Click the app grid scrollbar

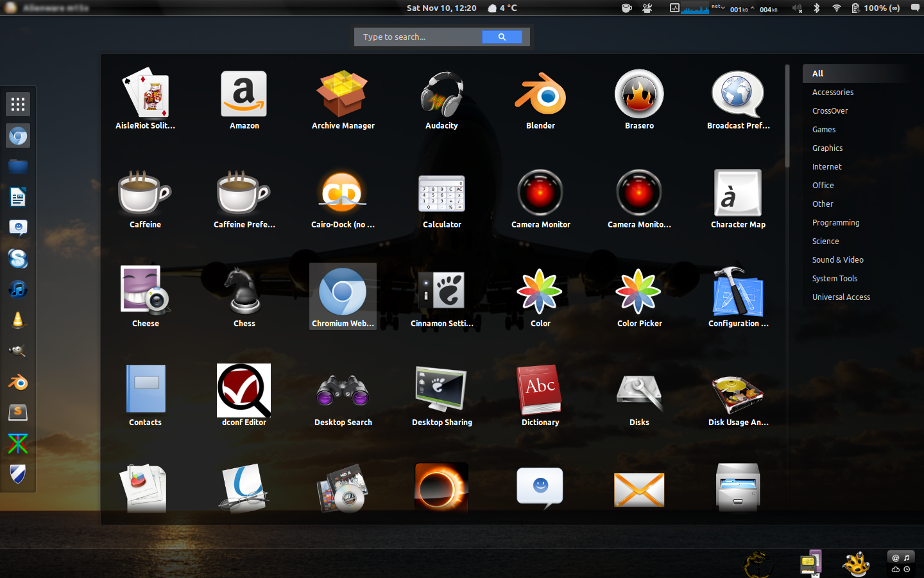pos(787,116)
